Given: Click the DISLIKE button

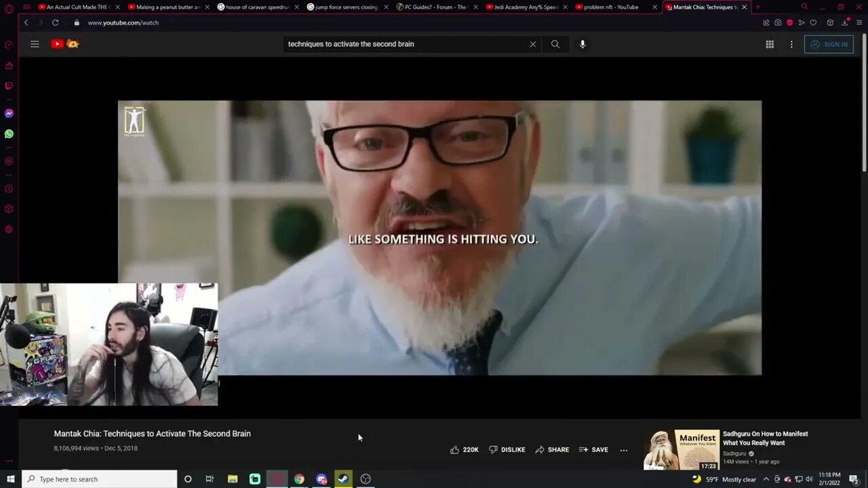Looking at the screenshot, I should 507,449.
